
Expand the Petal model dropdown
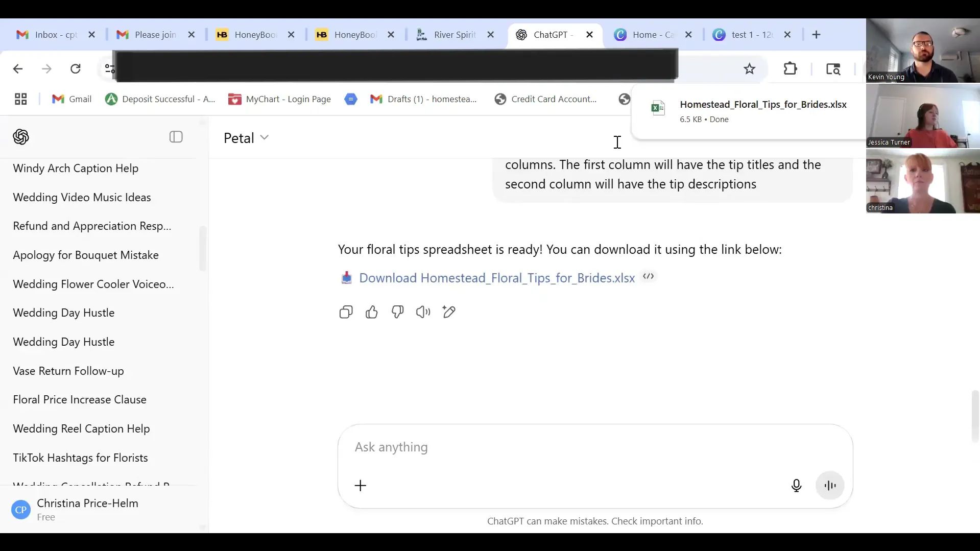pos(246,138)
